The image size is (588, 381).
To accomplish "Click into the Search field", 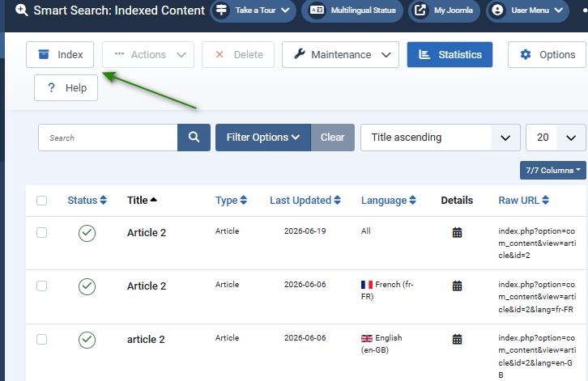I will point(108,138).
